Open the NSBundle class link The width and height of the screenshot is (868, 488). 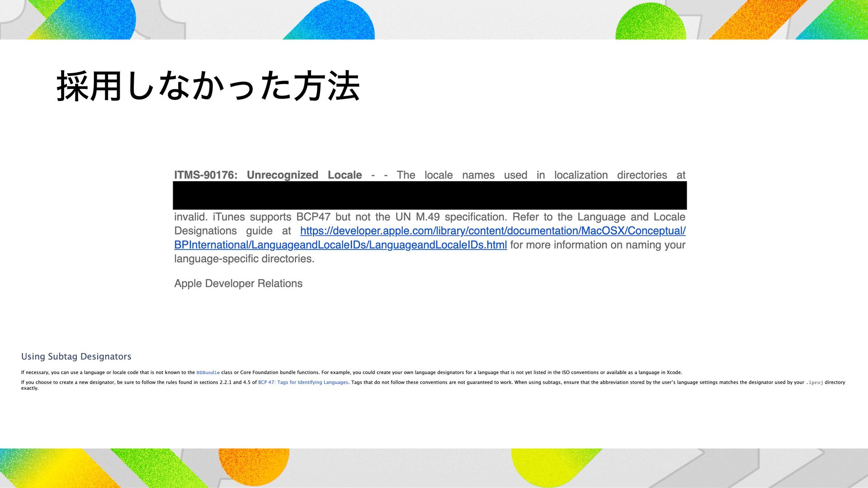208,373
